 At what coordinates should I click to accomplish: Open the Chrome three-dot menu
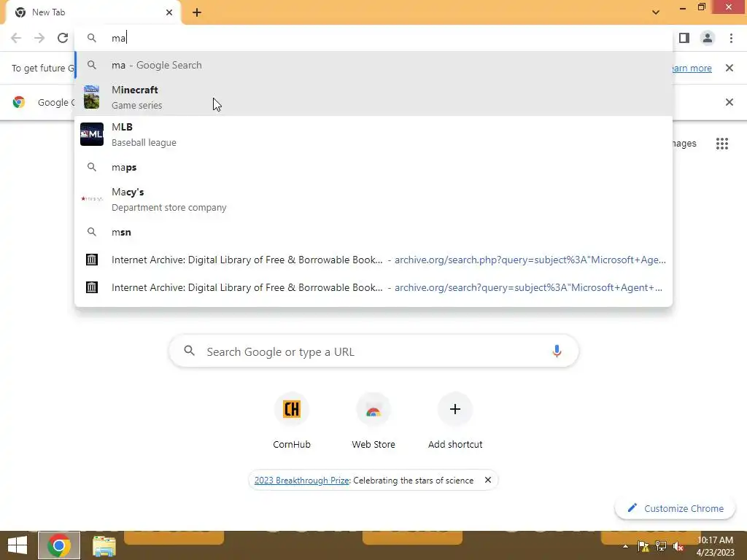point(731,38)
